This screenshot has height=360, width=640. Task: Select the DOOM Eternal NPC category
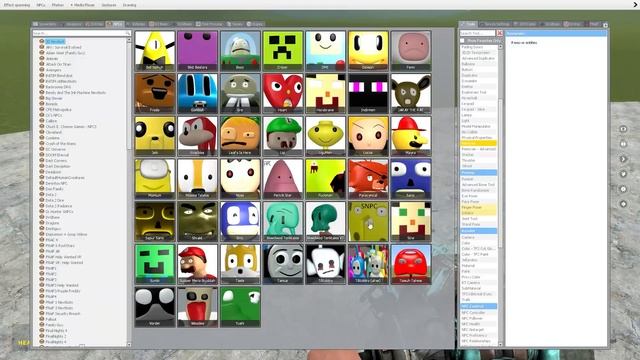(57, 155)
